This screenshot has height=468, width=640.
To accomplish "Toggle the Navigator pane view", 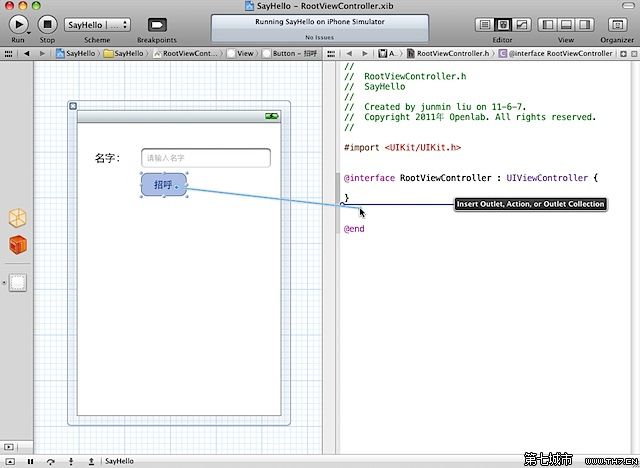I will point(547,25).
